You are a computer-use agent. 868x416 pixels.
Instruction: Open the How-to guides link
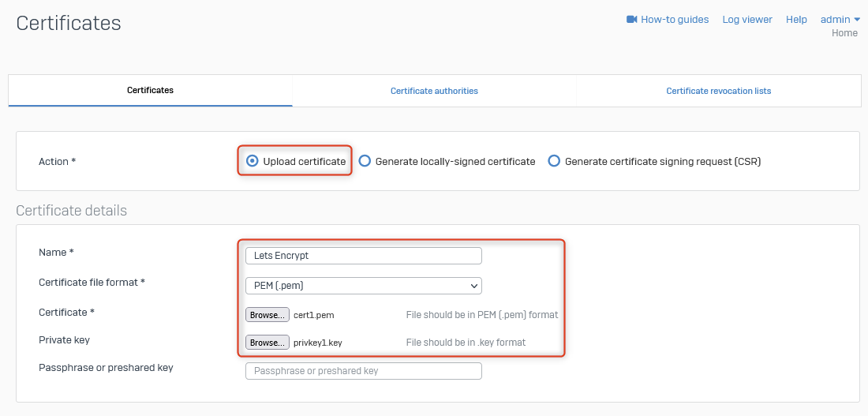tap(674, 20)
